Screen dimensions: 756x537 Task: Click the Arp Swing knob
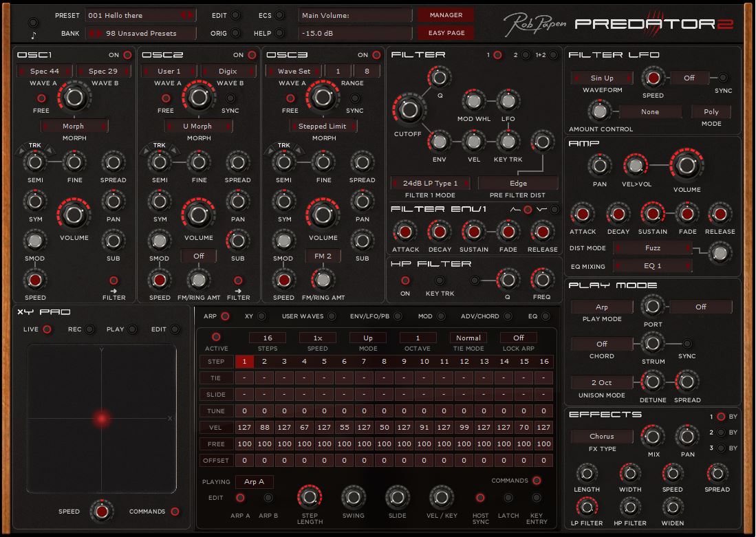click(354, 497)
